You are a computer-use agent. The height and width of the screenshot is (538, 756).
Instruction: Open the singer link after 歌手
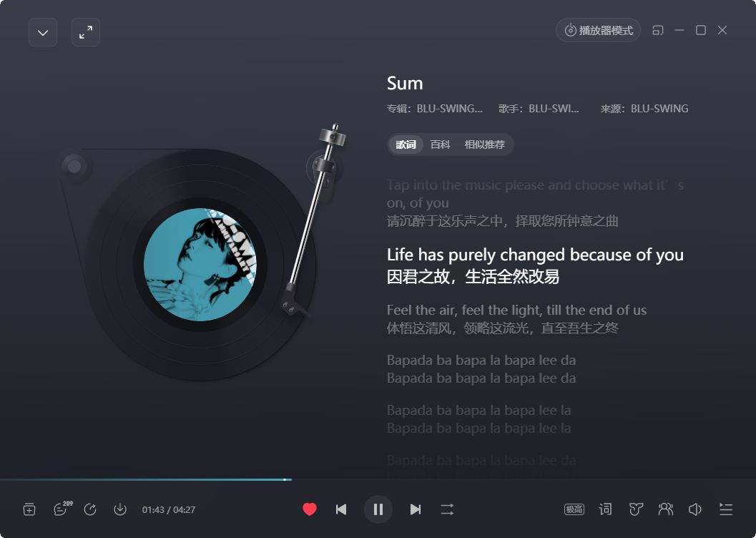click(x=554, y=109)
